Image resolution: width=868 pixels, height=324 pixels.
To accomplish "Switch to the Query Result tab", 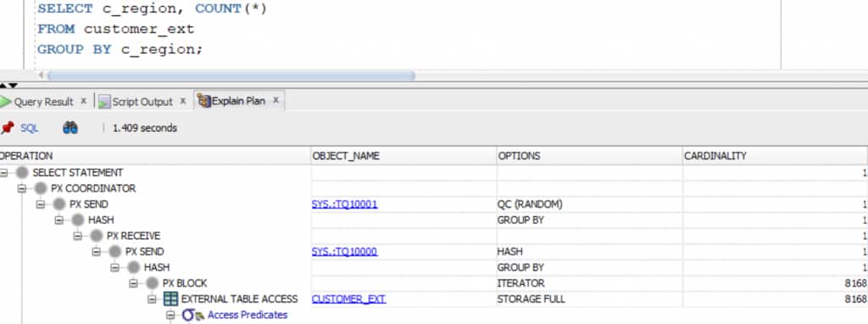I will (x=43, y=102).
